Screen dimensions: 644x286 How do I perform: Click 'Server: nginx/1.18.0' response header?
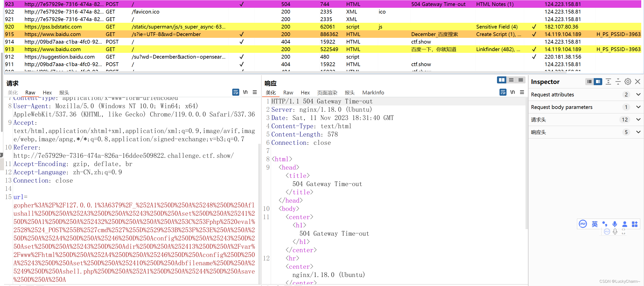tap(321, 110)
